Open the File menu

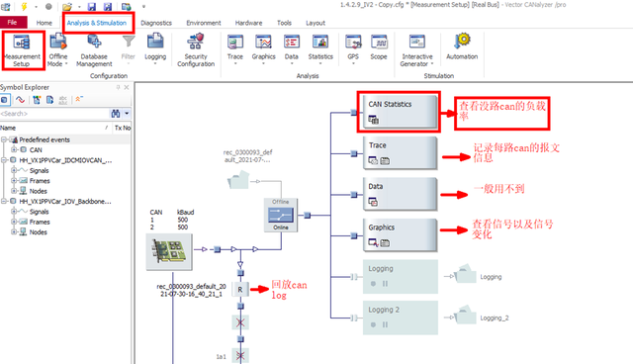coord(13,22)
